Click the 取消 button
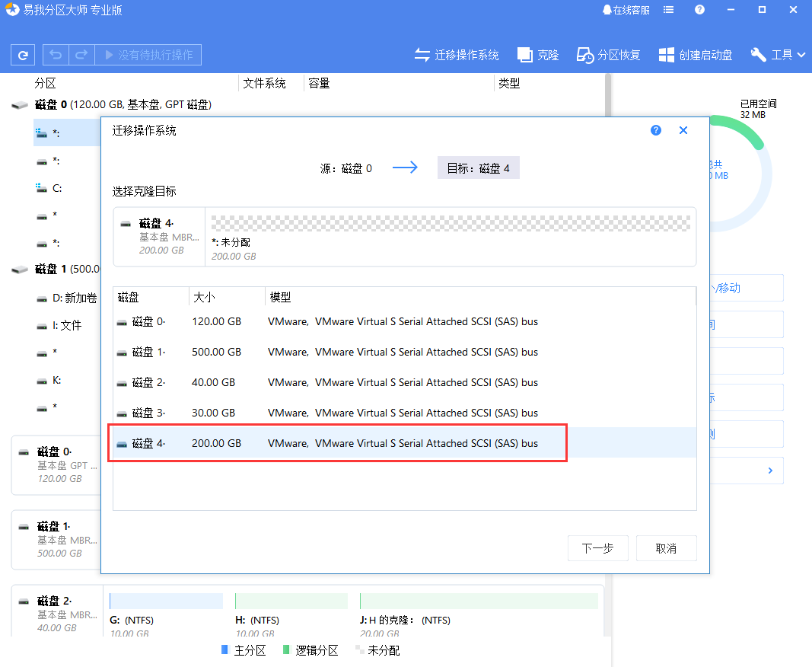The width and height of the screenshot is (812, 667). (x=666, y=548)
